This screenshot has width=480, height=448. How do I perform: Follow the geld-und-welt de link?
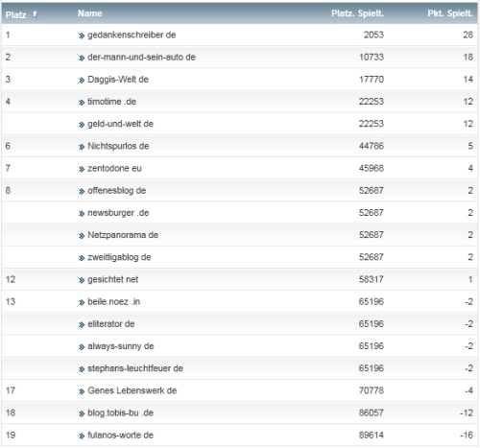pos(120,124)
